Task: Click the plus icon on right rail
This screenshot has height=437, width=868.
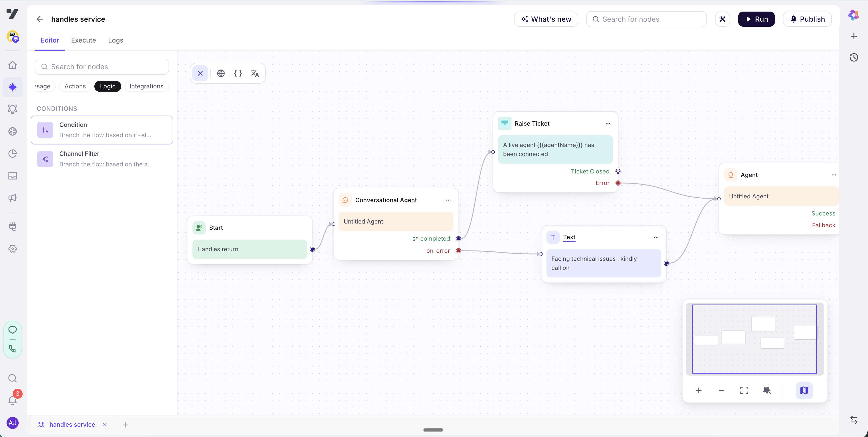Action: point(853,37)
